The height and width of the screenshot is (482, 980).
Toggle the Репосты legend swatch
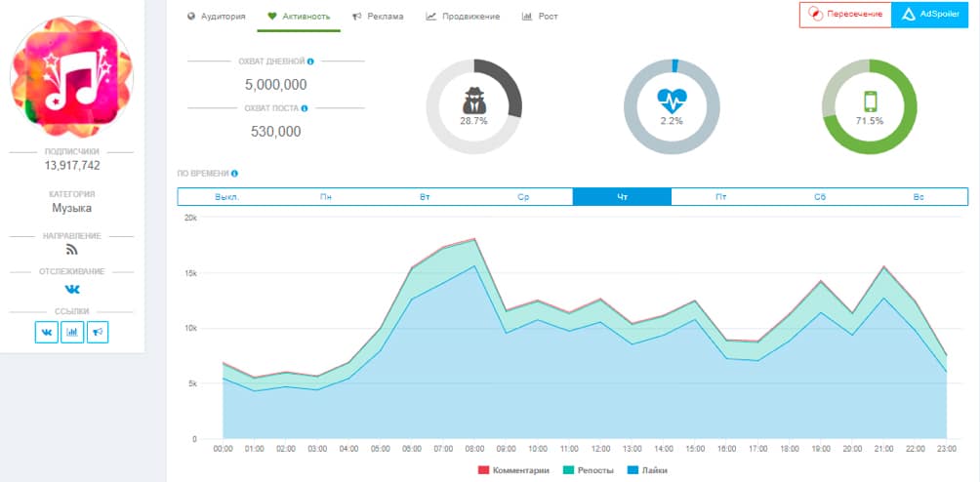click(x=570, y=470)
